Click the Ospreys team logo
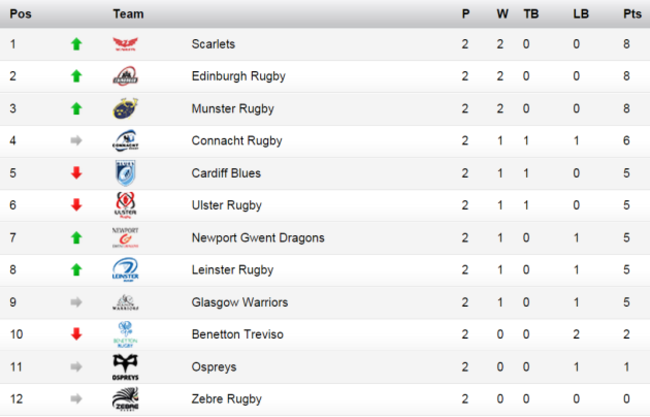The height and width of the screenshot is (417, 650). [x=126, y=367]
